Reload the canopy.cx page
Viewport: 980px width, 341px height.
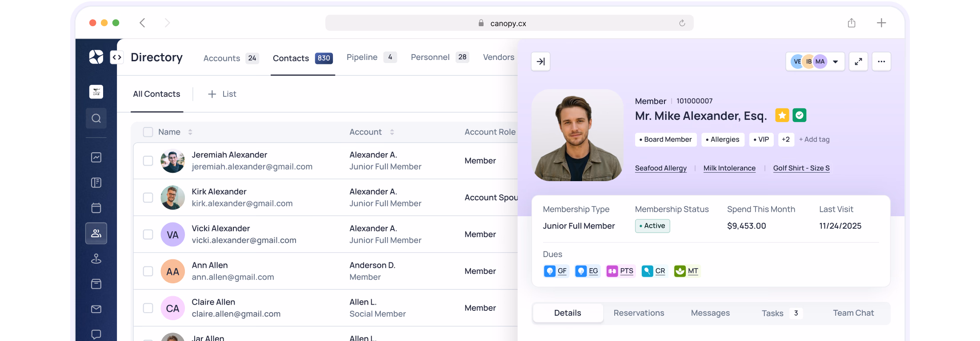coord(682,23)
